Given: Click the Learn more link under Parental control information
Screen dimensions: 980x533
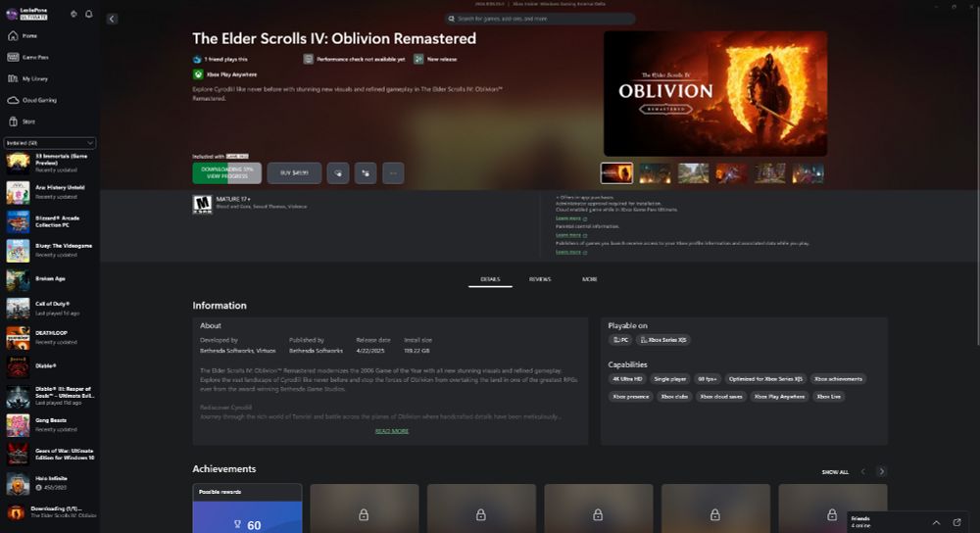Looking at the screenshot, I should (x=570, y=235).
